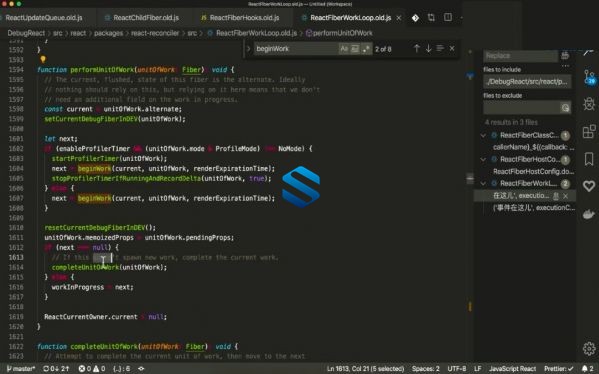The width and height of the screenshot is (599, 374).
Task: Click the performUnitOfWork breadcrumb
Action: tap(342, 33)
